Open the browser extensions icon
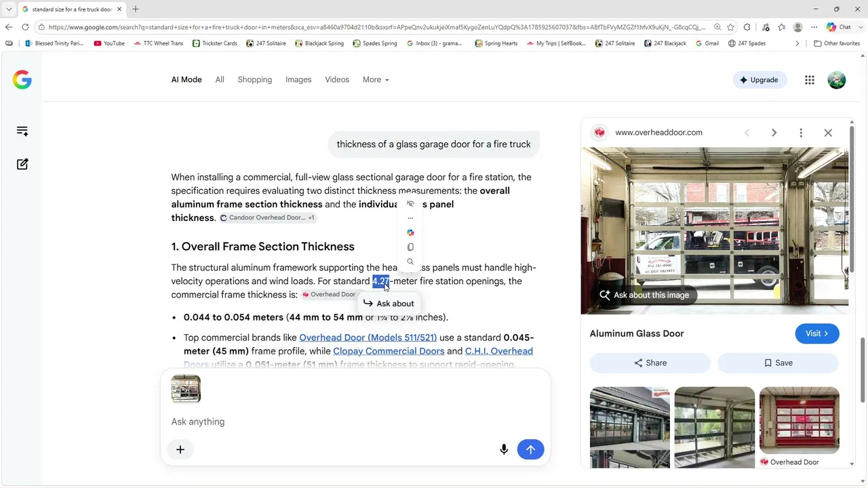Image resolution: width=868 pixels, height=488 pixels. [x=747, y=27]
